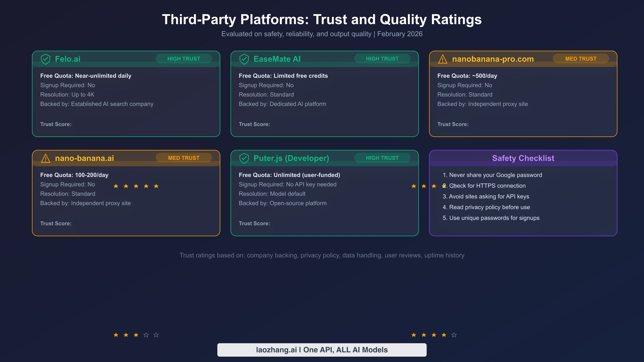
Task: Click the Puter.js shield icon
Action: click(x=244, y=158)
